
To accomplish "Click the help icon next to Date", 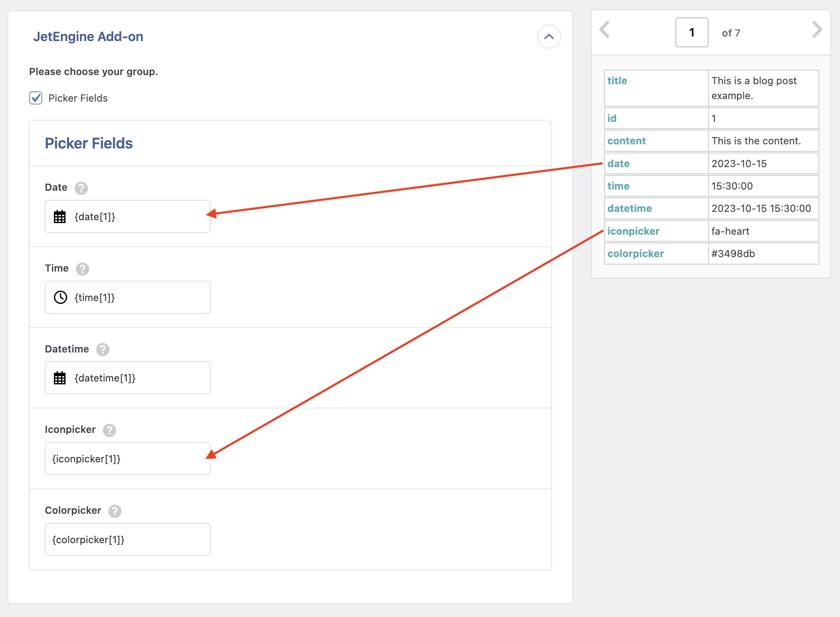I will click(81, 188).
